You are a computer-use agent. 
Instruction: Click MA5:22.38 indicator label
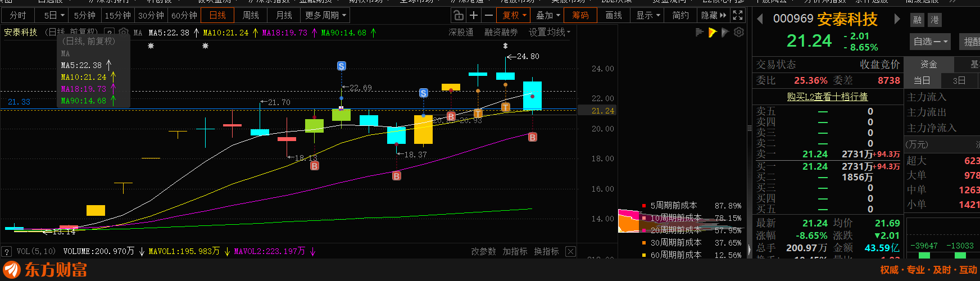click(169, 33)
